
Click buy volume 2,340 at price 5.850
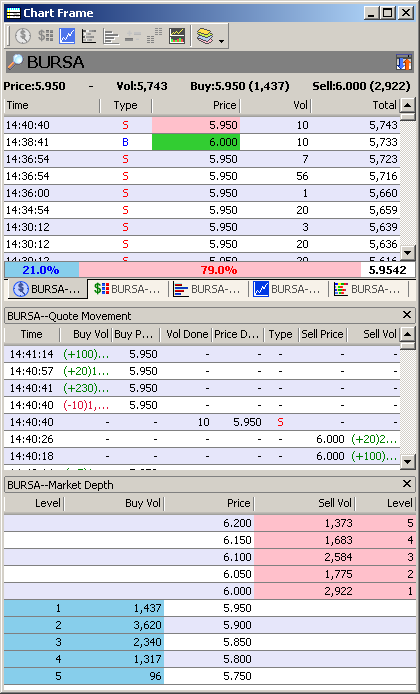(148, 642)
